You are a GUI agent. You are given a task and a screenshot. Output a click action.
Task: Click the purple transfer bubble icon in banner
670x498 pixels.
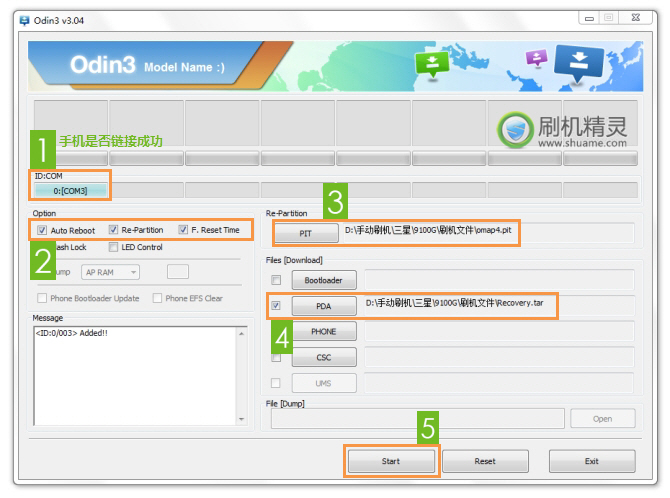point(537,58)
